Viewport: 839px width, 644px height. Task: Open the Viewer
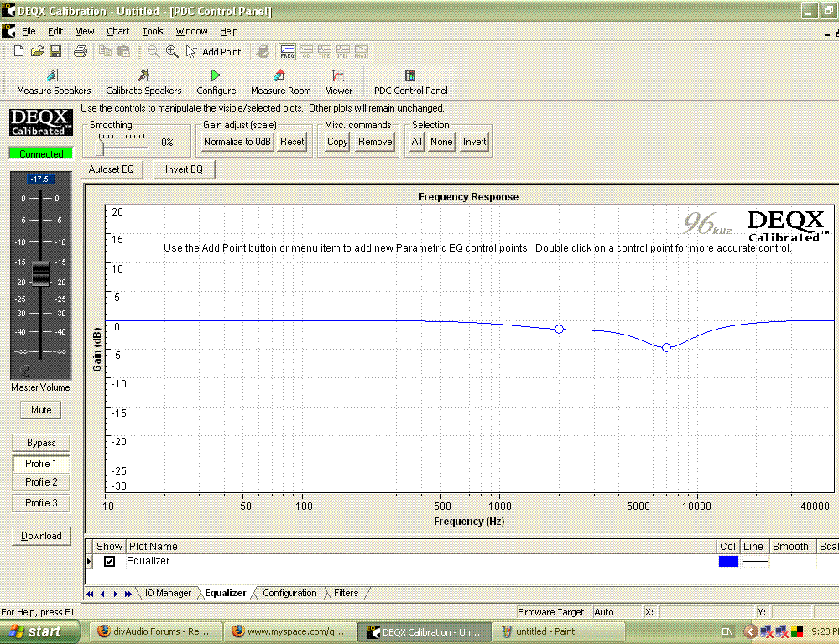pyautogui.click(x=339, y=82)
